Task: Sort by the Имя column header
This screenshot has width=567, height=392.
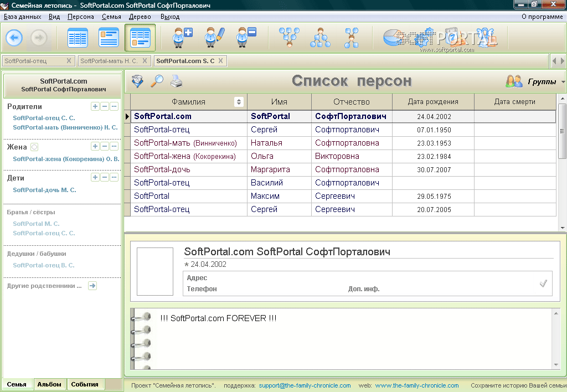Action: point(279,102)
